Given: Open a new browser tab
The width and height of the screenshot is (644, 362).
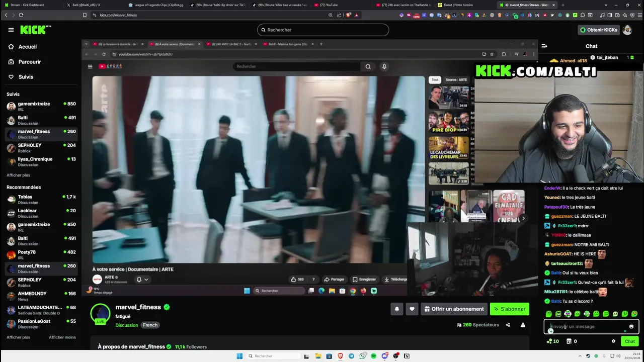Looking at the screenshot, I should [x=562, y=5].
